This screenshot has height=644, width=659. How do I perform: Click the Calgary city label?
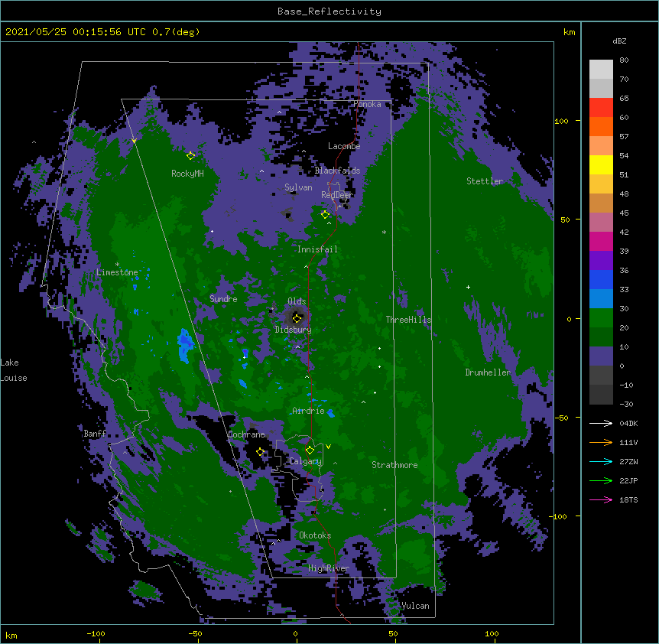click(x=305, y=461)
